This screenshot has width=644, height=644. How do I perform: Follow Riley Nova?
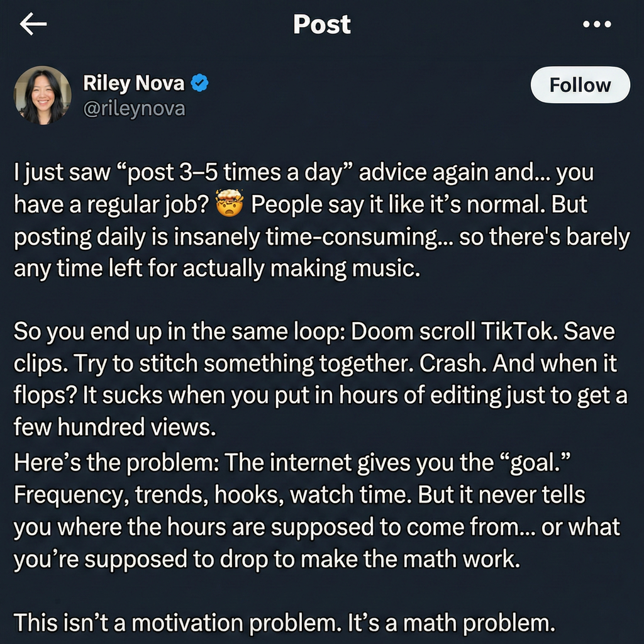click(x=580, y=85)
